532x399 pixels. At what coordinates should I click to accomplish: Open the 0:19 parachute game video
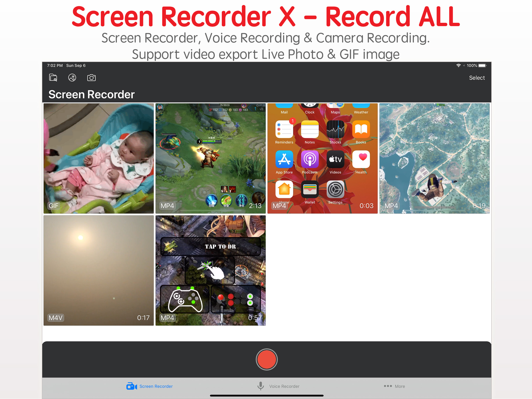tap(434, 158)
